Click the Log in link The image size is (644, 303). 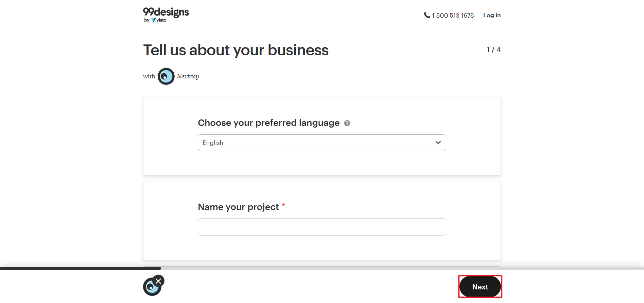point(492,15)
